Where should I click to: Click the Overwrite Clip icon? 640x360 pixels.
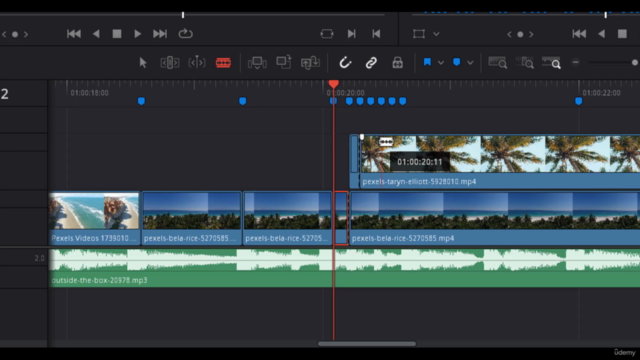coord(284,62)
